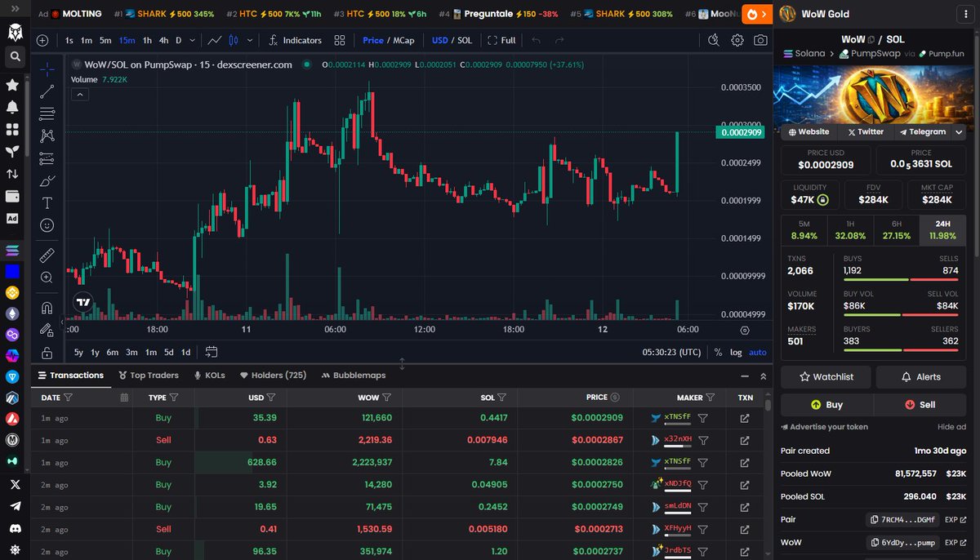Toggle the magnet snap mode
This screenshot has height=560, width=980.
coord(47,308)
